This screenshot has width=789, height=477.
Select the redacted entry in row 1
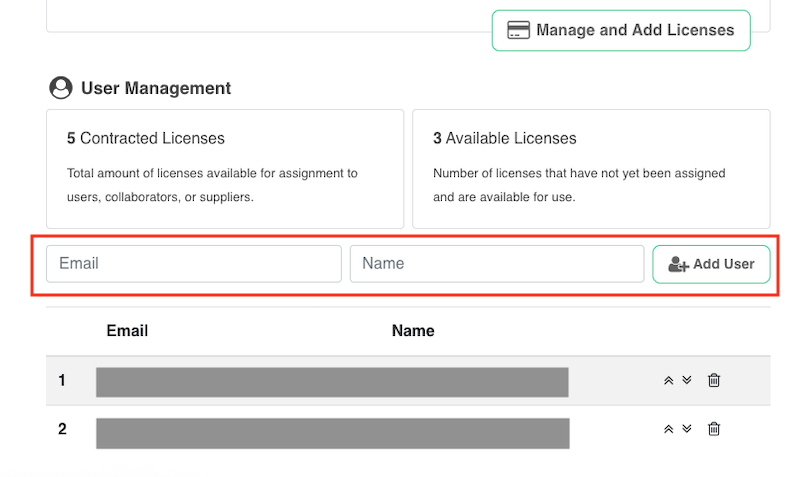click(x=332, y=382)
